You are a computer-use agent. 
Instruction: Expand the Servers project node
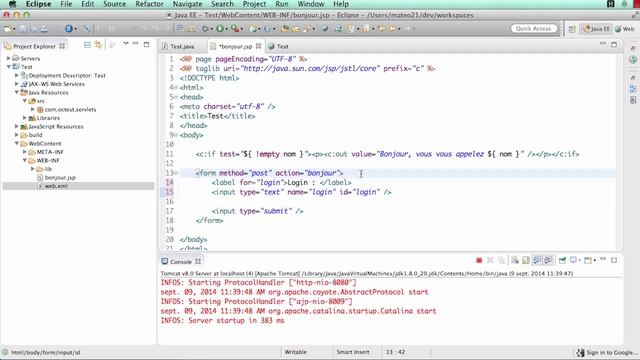tap(9, 58)
